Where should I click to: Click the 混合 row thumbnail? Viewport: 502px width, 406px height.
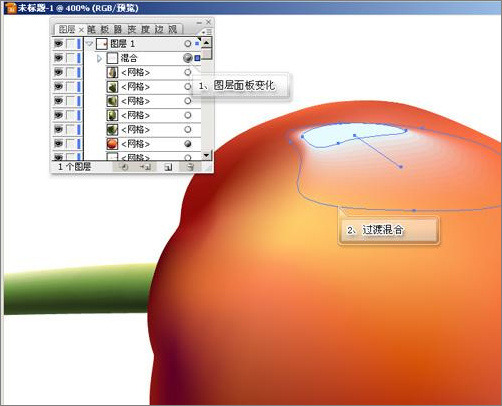tap(112, 58)
